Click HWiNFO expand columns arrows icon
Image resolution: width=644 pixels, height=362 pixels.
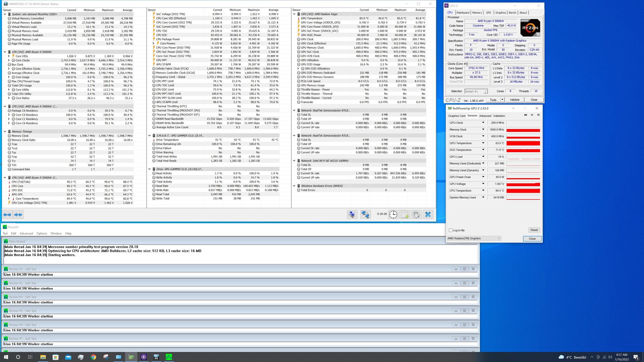coord(7,215)
